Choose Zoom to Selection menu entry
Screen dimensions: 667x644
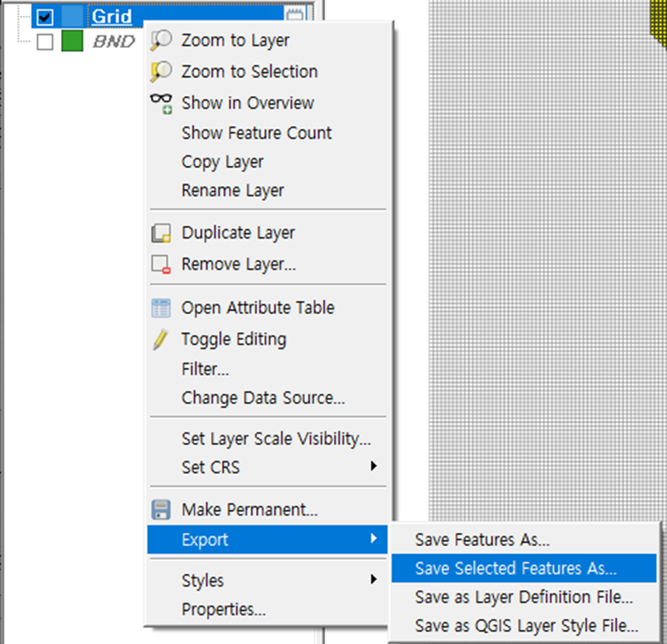[267, 72]
